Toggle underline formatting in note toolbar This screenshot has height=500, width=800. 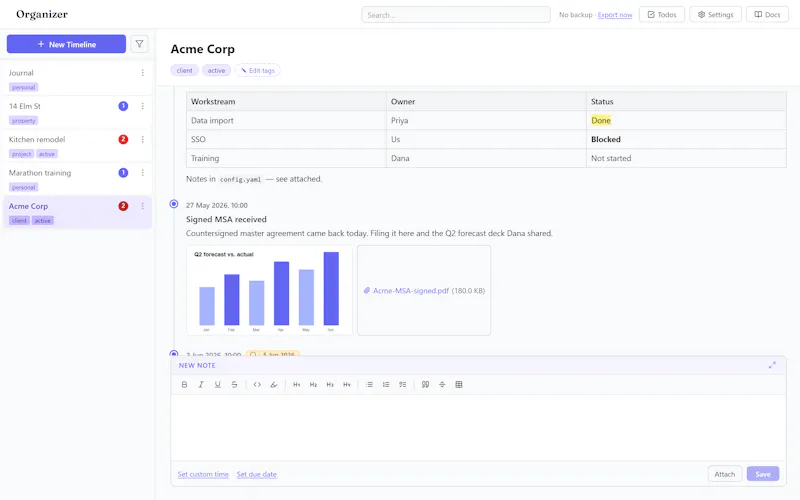point(217,385)
